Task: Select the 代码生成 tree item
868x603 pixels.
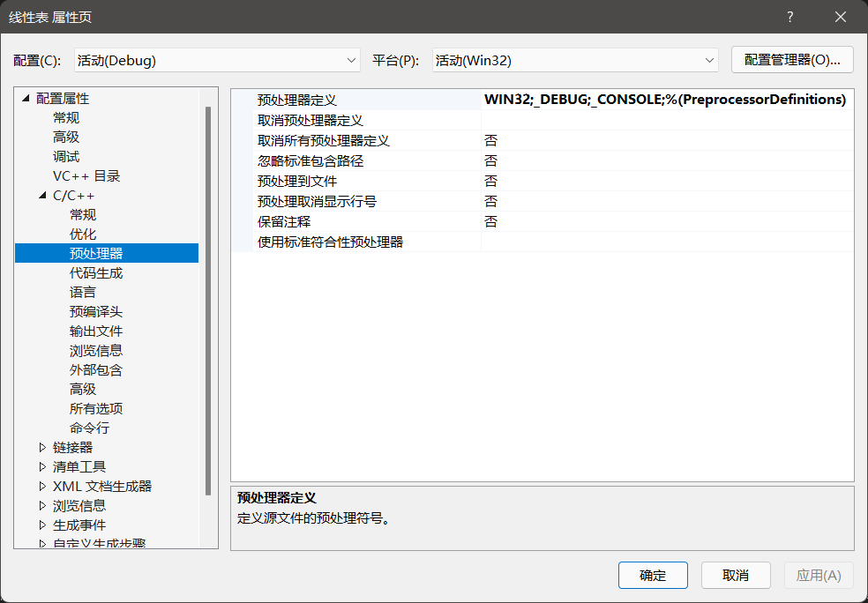Action: pos(96,272)
